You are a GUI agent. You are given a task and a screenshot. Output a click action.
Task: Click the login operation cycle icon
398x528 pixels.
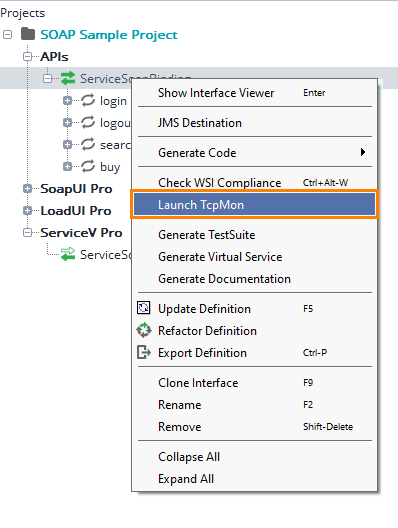pos(88,100)
